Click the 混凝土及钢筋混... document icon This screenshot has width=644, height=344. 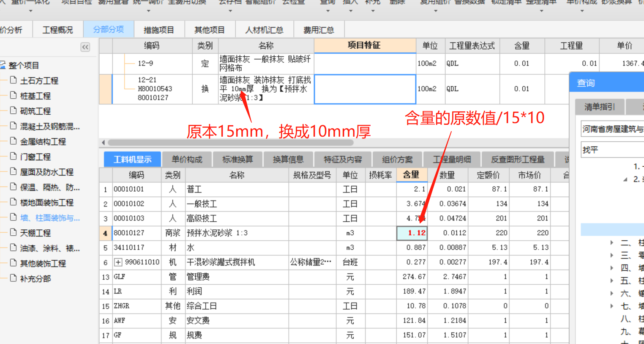point(13,126)
